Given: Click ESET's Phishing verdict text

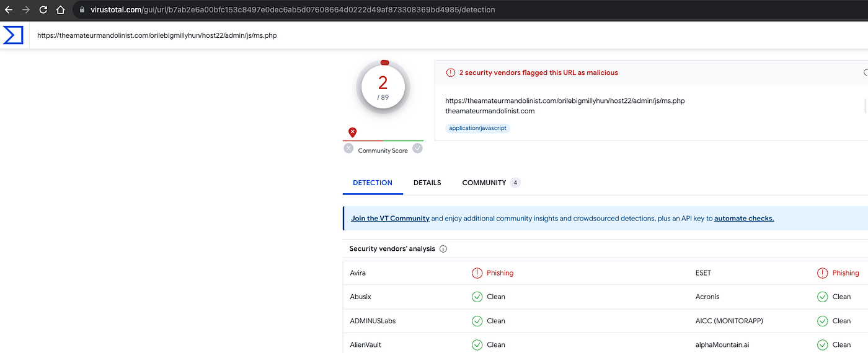Looking at the screenshot, I should pyautogui.click(x=846, y=273).
